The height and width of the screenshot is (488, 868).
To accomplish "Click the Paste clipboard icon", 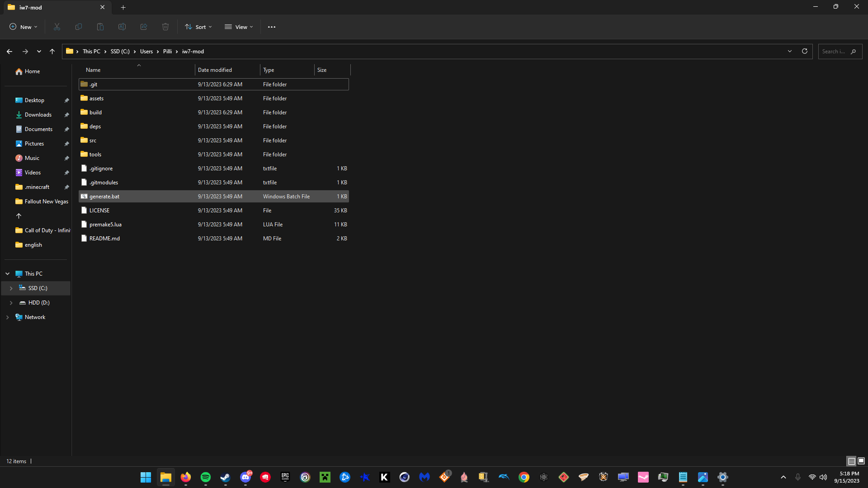I will [x=100, y=27].
